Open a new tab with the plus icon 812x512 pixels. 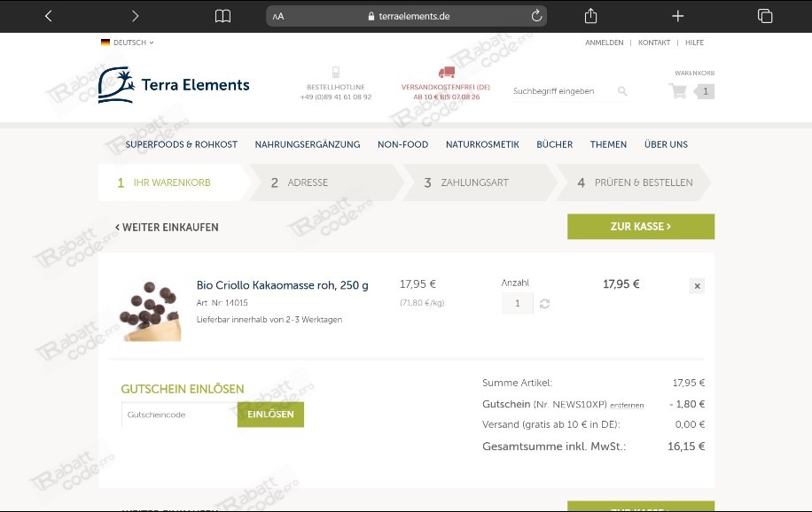coord(677,16)
